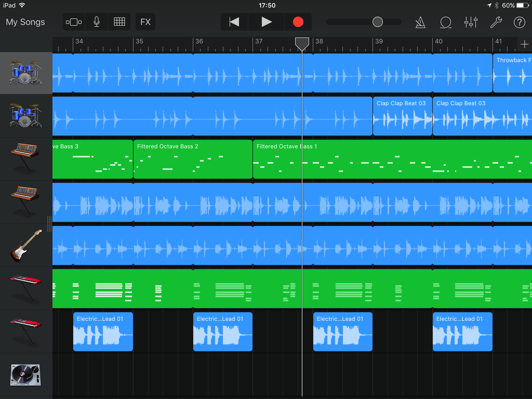Open the Live Loops grid view
Viewport: 532px width, 399px height.
pos(119,22)
